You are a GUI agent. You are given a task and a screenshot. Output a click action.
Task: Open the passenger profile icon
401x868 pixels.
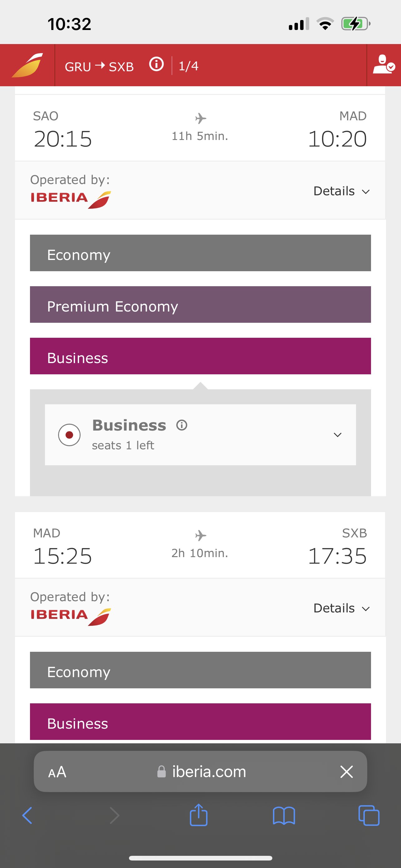384,64
